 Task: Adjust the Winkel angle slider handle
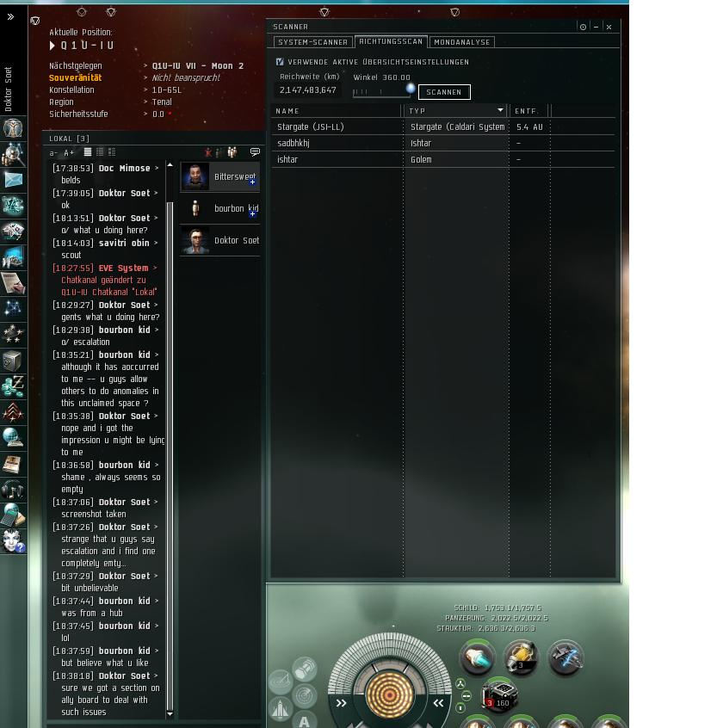[411, 89]
